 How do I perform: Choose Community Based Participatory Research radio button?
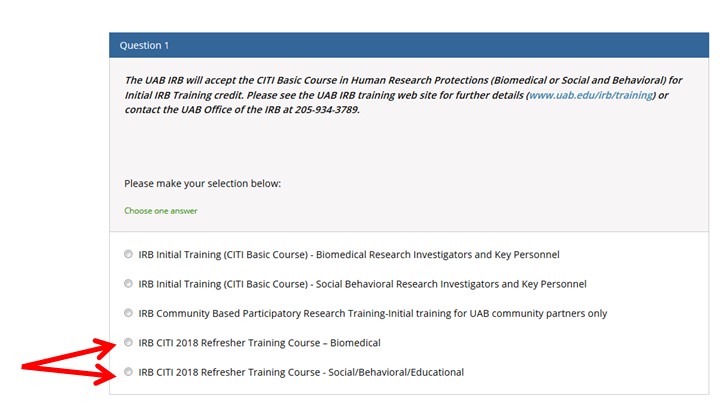point(128,313)
